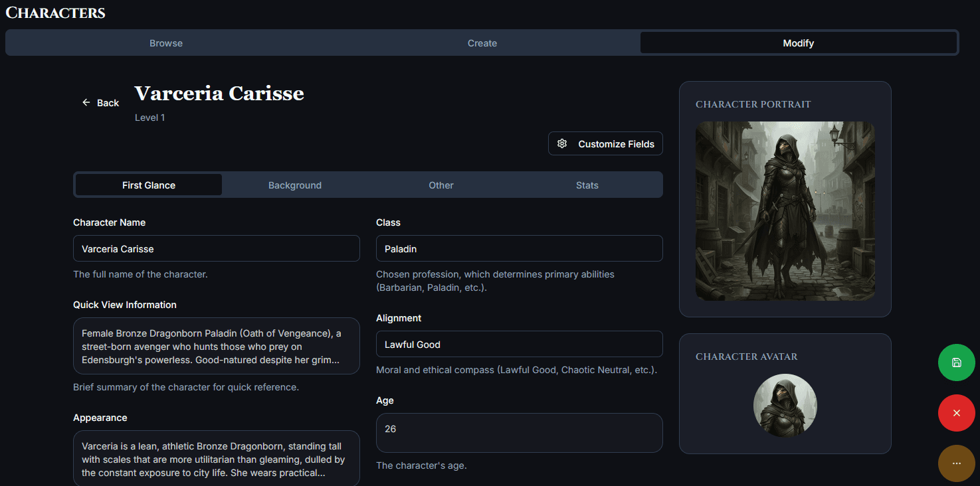Screen dimensions: 980x486
Task: Open the Other section tab
Action: click(x=441, y=185)
